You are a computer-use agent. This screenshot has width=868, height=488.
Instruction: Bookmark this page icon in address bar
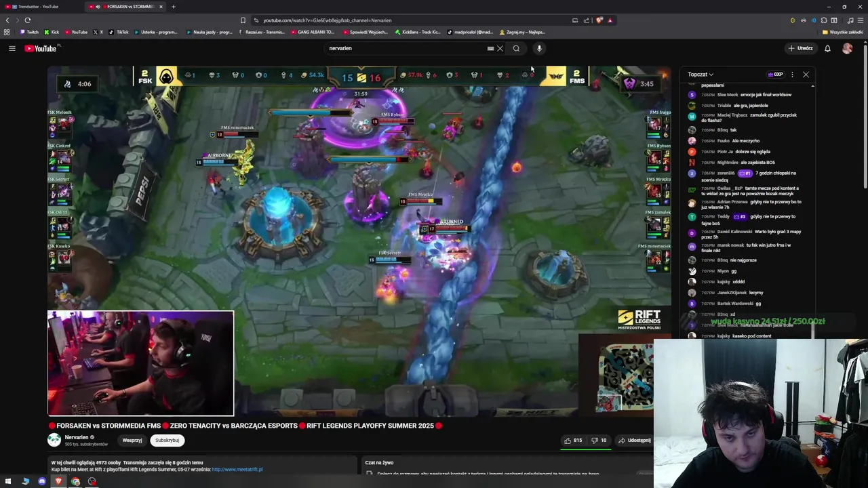coord(243,20)
